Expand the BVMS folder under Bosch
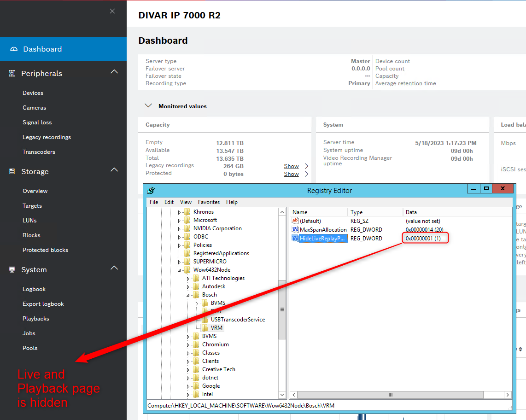 tap(197, 303)
